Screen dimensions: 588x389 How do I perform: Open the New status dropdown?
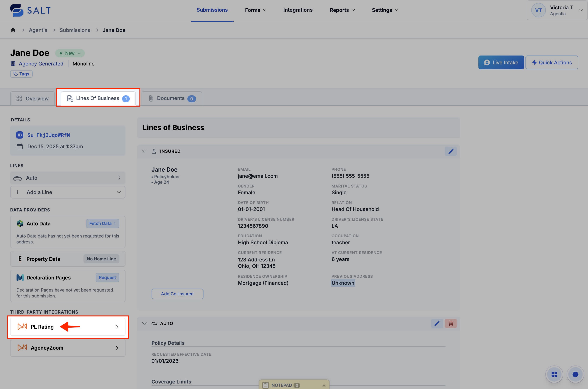tap(70, 53)
